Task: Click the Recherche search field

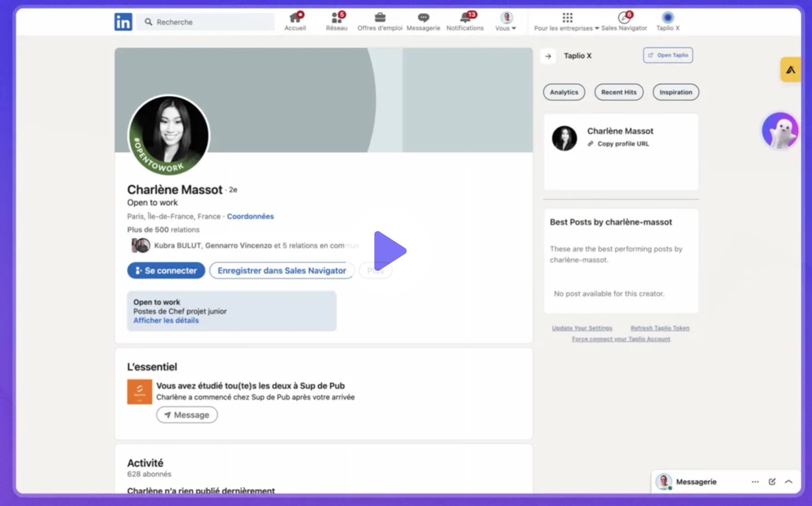Action: (x=205, y=22)
